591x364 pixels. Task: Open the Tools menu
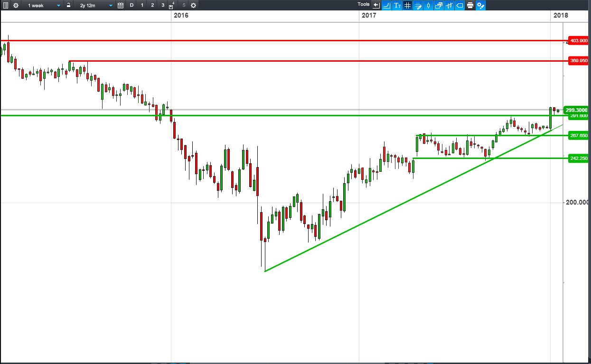click(364, 5)
